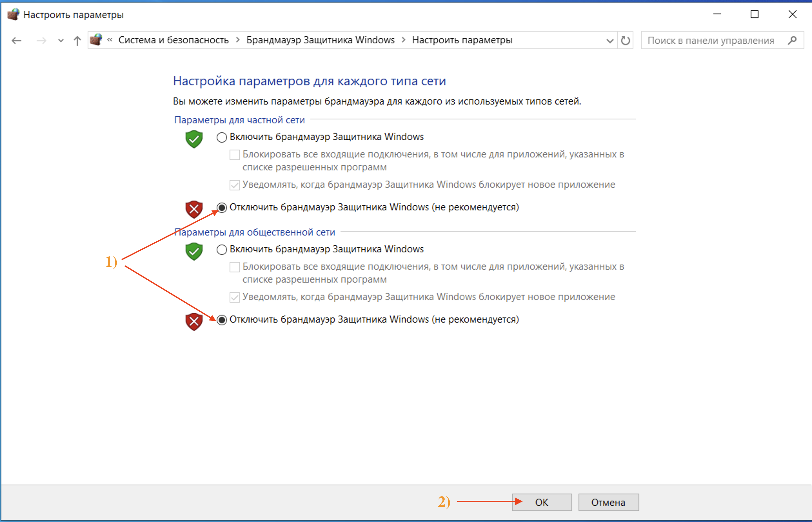Open Система и безопасность breadcrumb
The height and width of the screenshot is (522, 812).
[x=173, y=40]
